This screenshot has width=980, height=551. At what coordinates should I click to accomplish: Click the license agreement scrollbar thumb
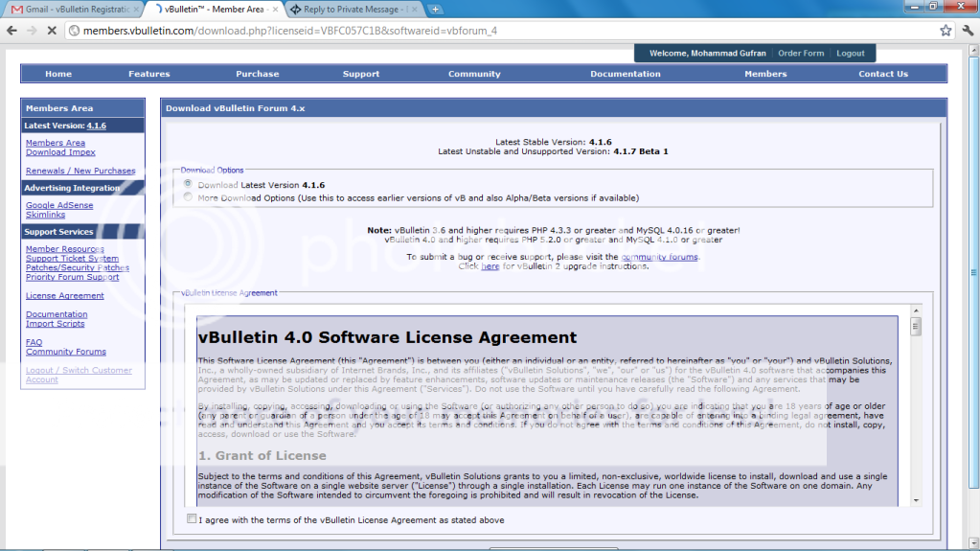click(x=916, y=327)
